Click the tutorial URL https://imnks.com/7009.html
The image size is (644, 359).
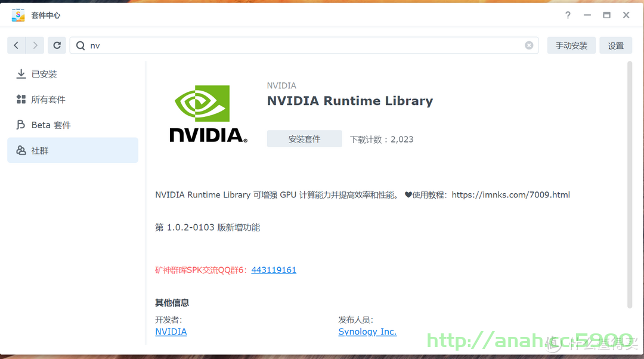[x=510, y=194]
